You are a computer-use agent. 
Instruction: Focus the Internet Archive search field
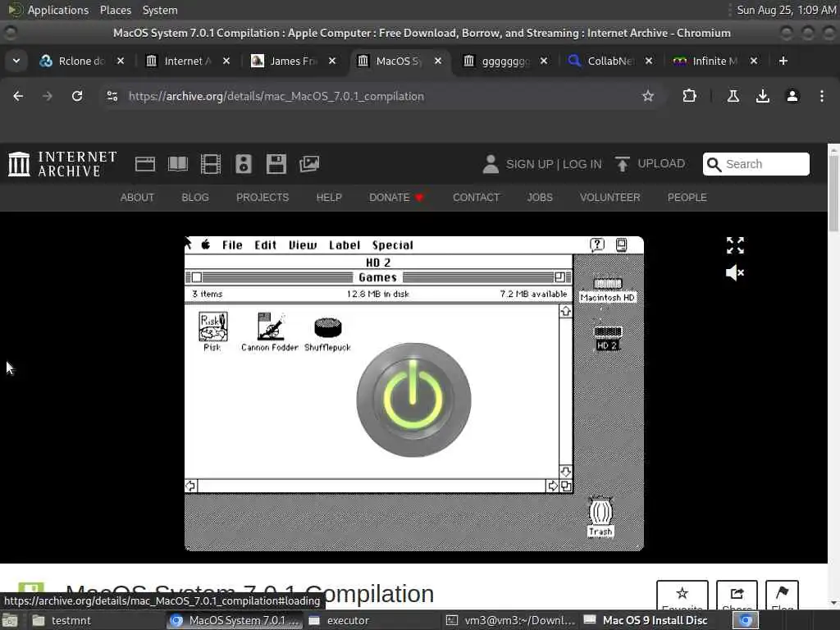click(756, 164)
